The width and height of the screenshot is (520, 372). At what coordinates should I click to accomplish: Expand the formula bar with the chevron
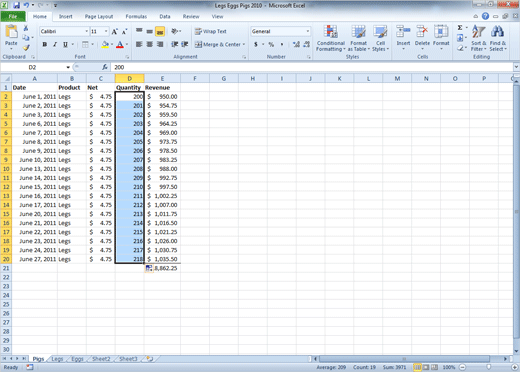[x=516, y=67]
